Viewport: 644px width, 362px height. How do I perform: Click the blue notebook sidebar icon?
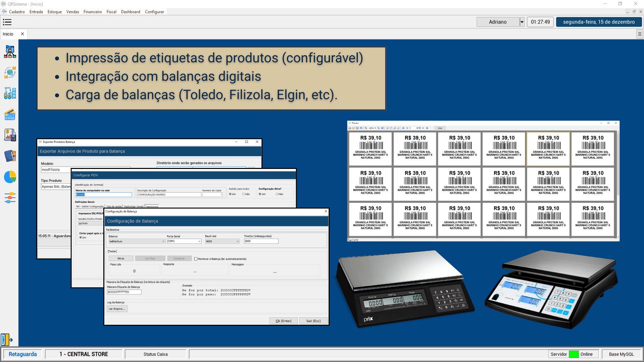(10, 156)
